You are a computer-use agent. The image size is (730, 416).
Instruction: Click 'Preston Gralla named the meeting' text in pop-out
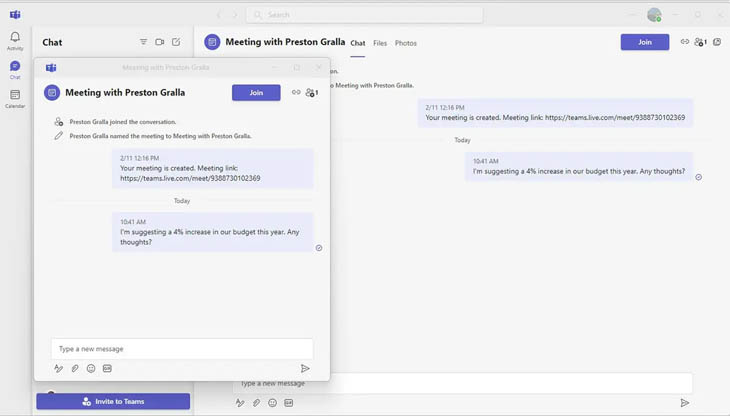[161, 136]
